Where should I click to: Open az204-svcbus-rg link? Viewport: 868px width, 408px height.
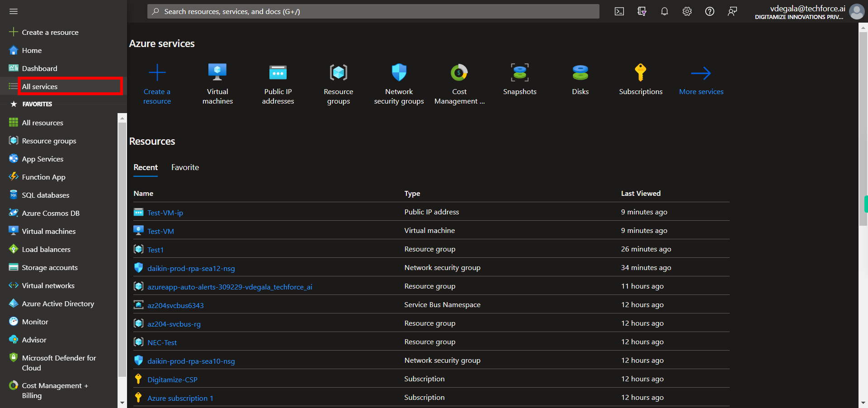[x=174, y=324]
